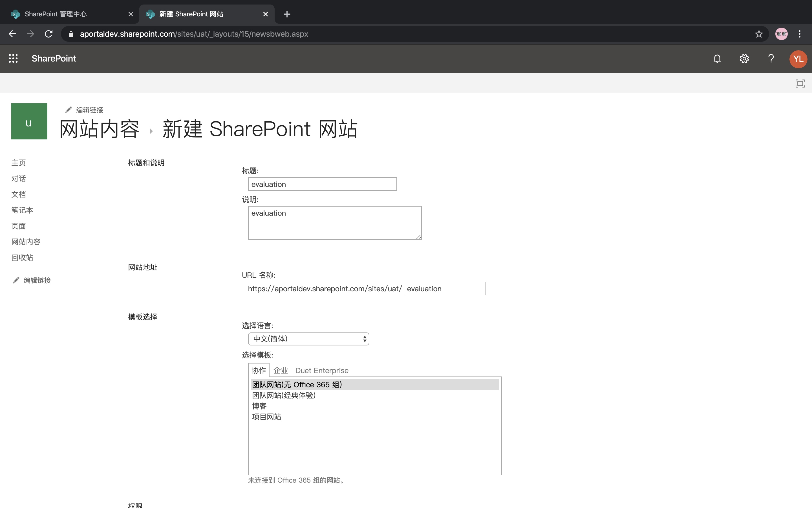812x508 pixels.
Task: Open 笔记本 in the left navigation
Action: click(22, 210)
